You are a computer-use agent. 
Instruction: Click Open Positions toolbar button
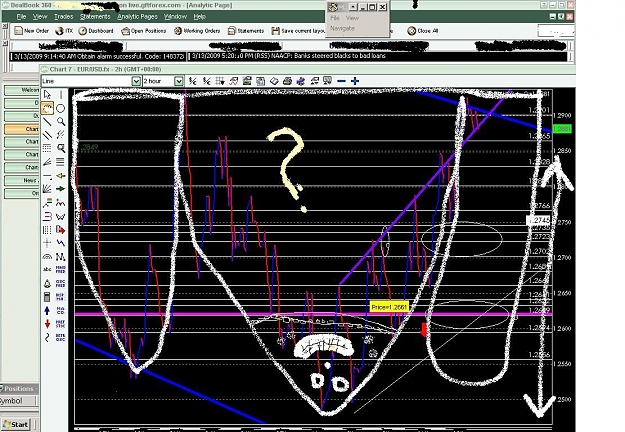(x=143, y=31)
